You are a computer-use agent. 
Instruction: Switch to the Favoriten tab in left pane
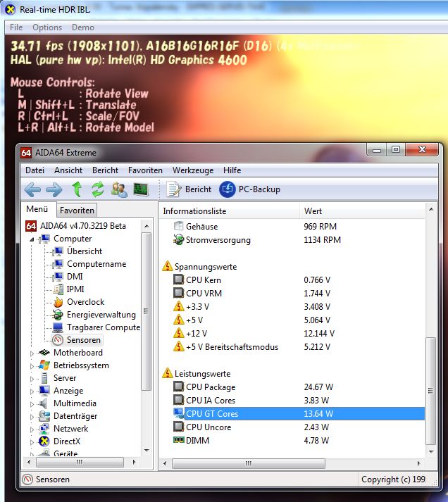(x=77, y=211)
